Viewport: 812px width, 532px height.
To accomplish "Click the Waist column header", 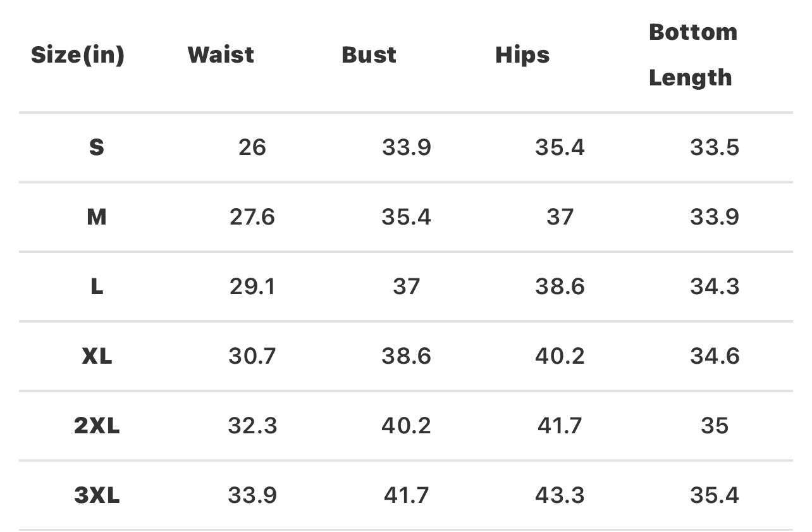I will point(221,55).
